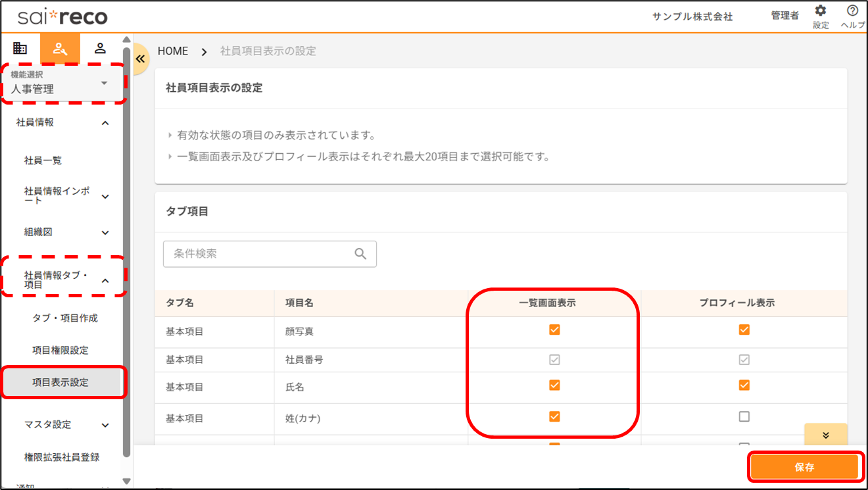The image size is (868, 490).
Task: Expand the 組織図 menu
Action: click(x=105, y=232)
